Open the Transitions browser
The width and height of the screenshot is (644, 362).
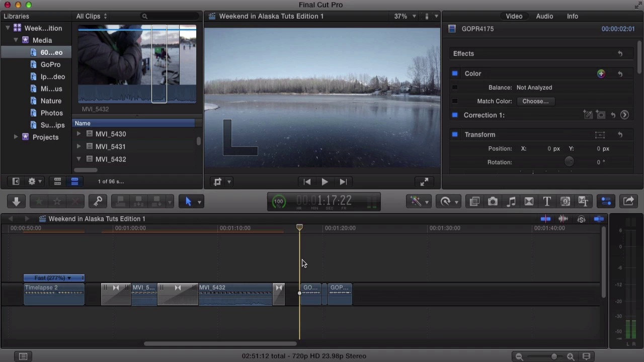coord(529,202)
